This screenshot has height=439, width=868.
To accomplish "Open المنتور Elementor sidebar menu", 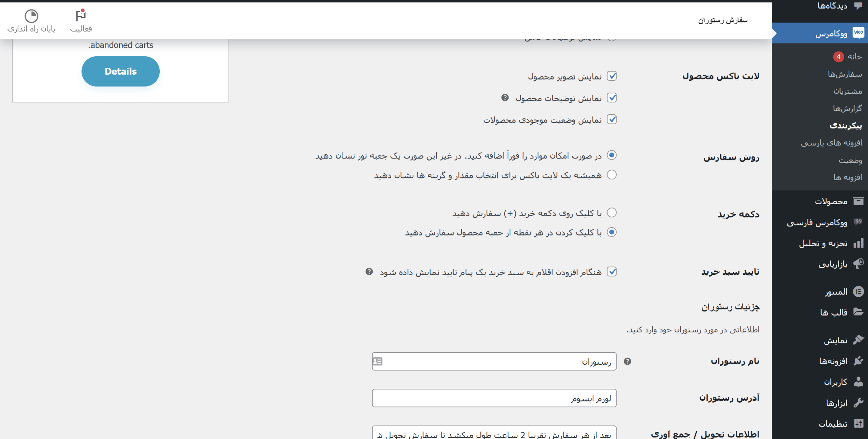I will (x=836, y=292).
